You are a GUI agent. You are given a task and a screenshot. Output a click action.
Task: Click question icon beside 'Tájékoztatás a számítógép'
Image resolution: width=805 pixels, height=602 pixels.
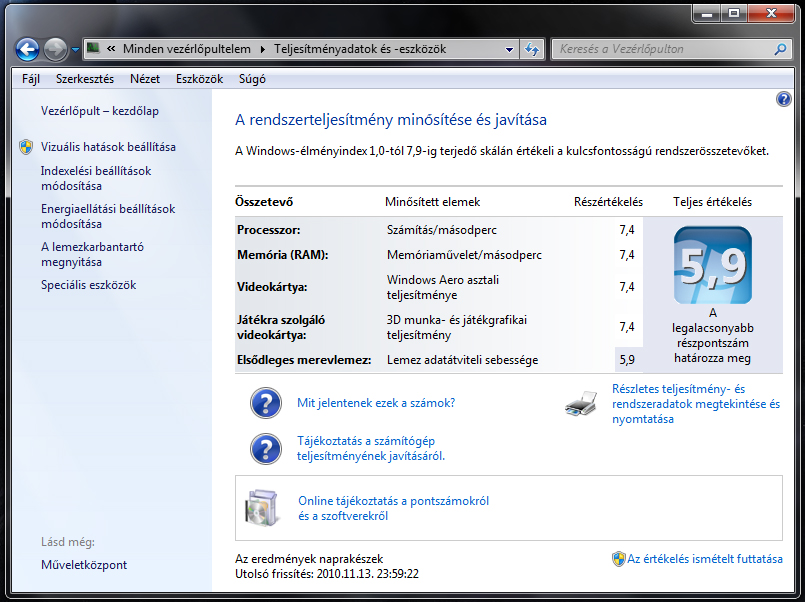266,449
